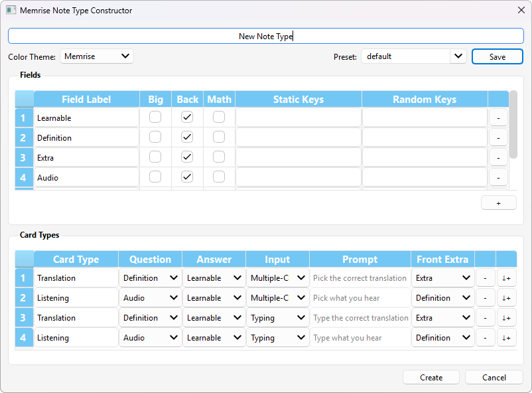
Task: Select card types row header number 3
Action: coord(24,317)
